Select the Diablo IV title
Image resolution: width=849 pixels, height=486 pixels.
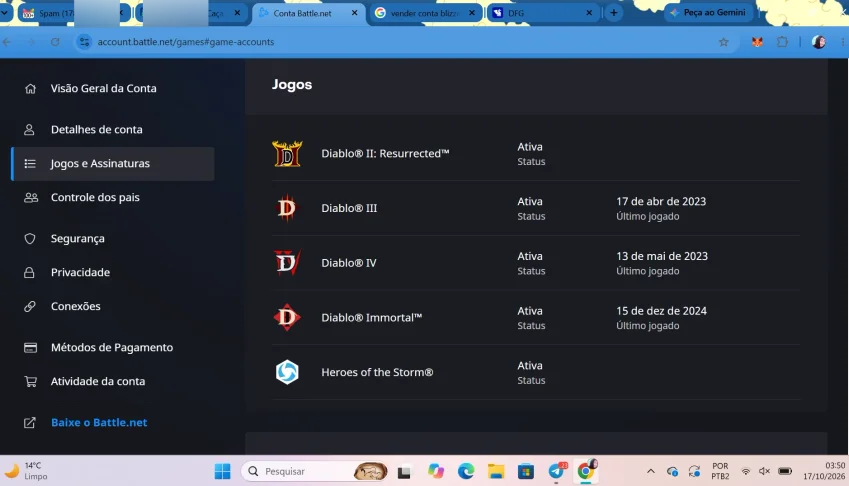(349, 263)
